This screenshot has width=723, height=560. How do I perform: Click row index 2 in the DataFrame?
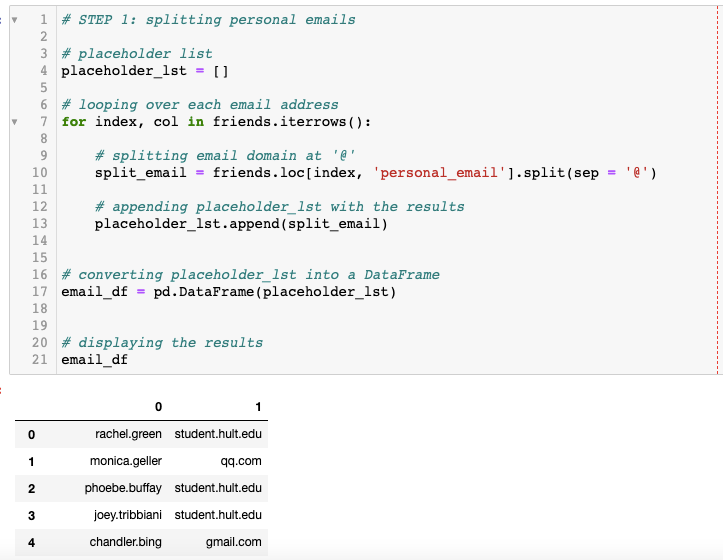[32, 489]
